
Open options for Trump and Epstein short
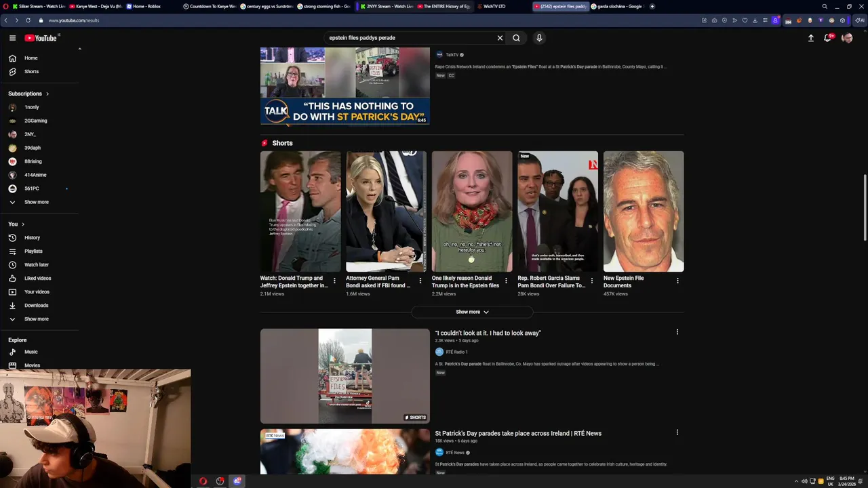point(334,281)
